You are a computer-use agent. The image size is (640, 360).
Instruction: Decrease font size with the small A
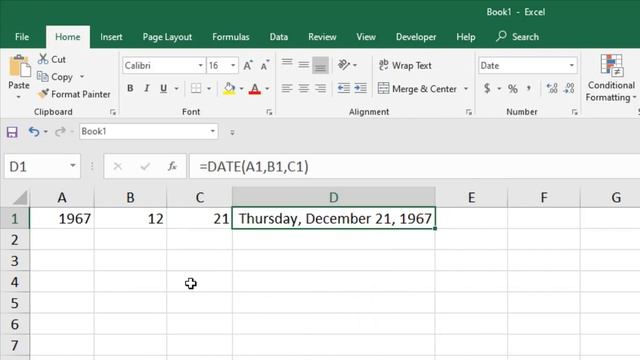[264, 66]
